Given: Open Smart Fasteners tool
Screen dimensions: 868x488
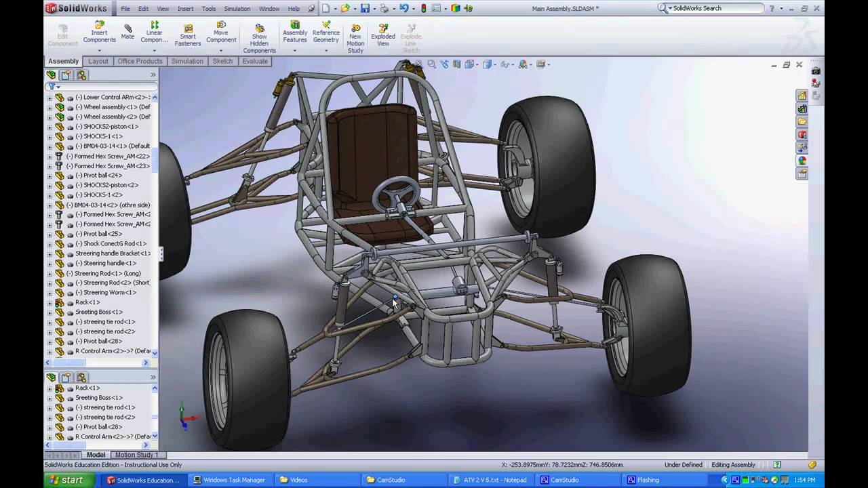Looking at the screenshot, I should [x=188, y=35].
